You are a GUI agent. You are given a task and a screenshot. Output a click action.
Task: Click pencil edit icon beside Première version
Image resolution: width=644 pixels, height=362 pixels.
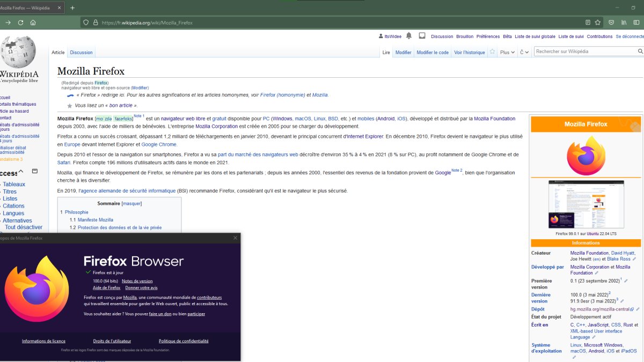click(x=626, y=281)
